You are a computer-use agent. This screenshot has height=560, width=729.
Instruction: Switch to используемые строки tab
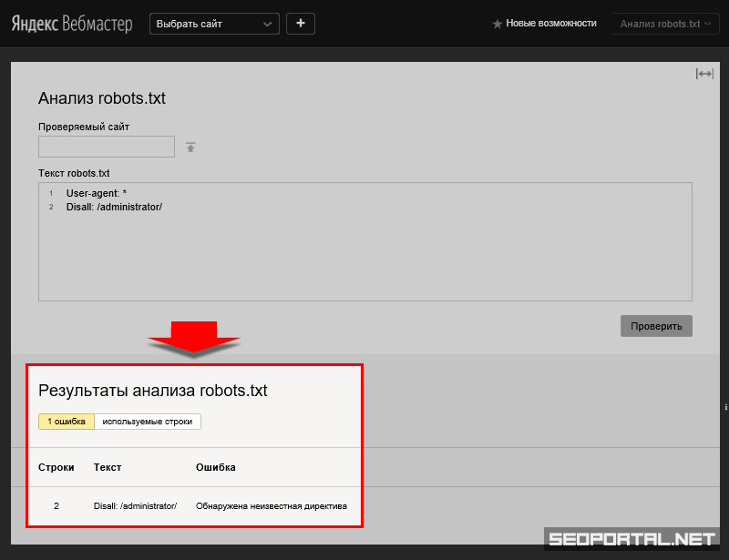tap(147, 422)
